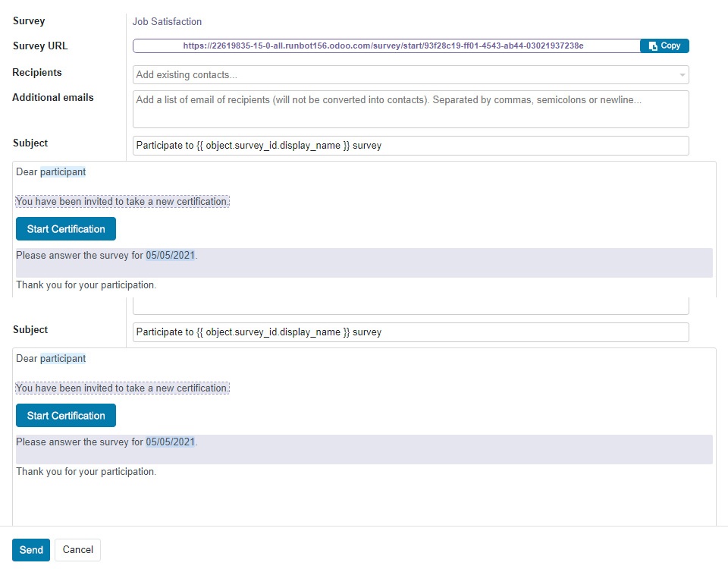This screenshot has height=569, width=728.
Task: Click the 05/05/2021 date in the second email body
Action: point(171,442)
